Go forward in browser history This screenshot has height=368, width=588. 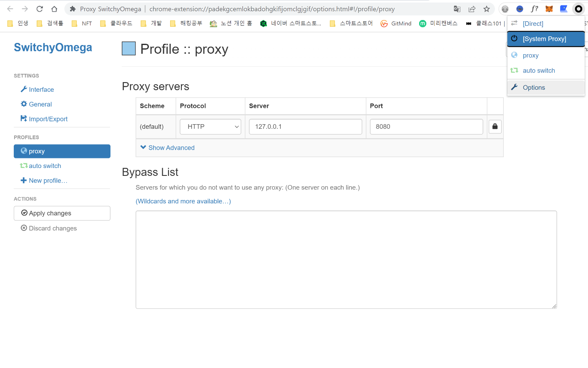pos(25,9)
